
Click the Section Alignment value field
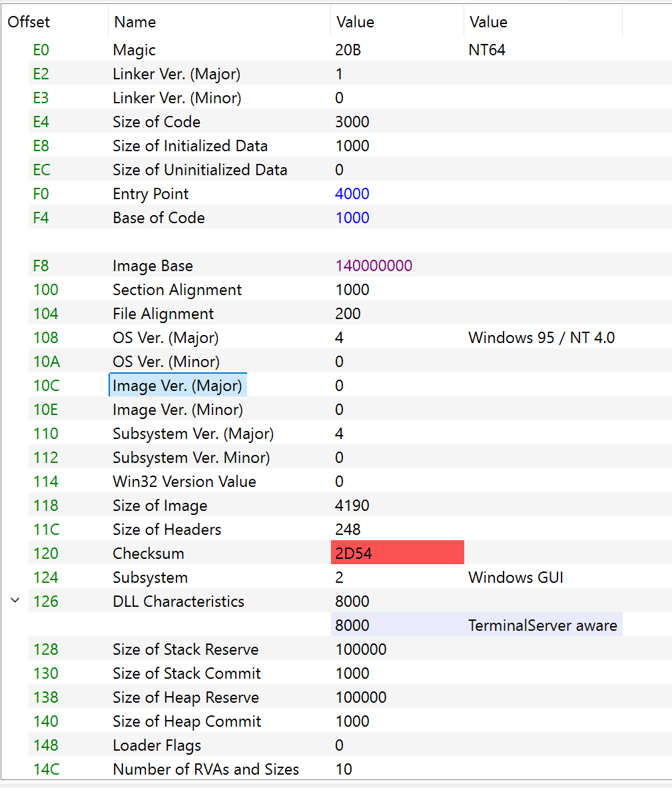352,290
